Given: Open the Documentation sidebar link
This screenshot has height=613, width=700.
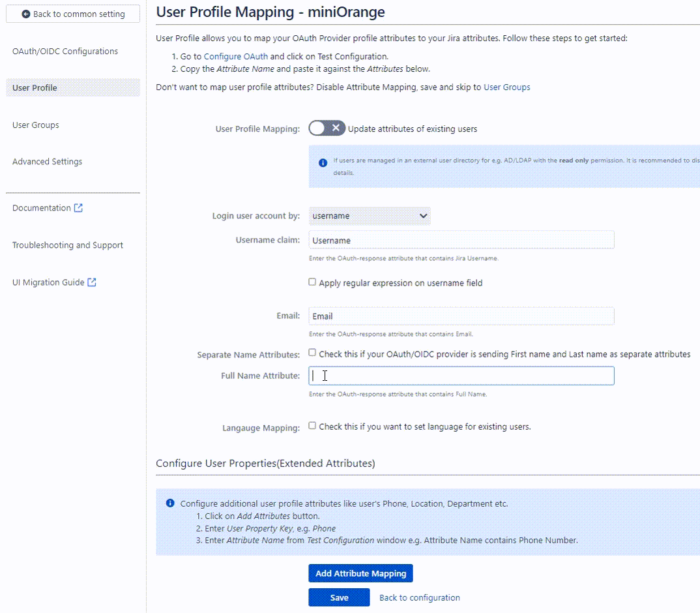Looking at the screenshot, I should (x=42, y=208).
